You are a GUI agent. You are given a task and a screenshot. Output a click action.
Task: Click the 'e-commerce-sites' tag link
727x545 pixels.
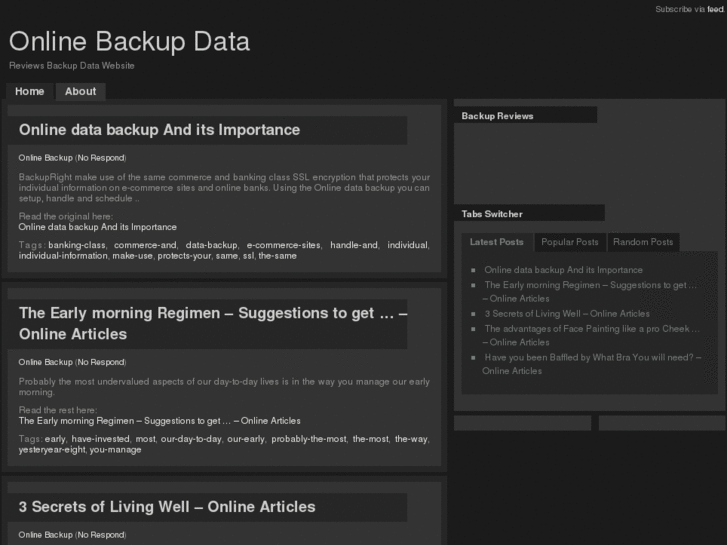pos(284,245)
